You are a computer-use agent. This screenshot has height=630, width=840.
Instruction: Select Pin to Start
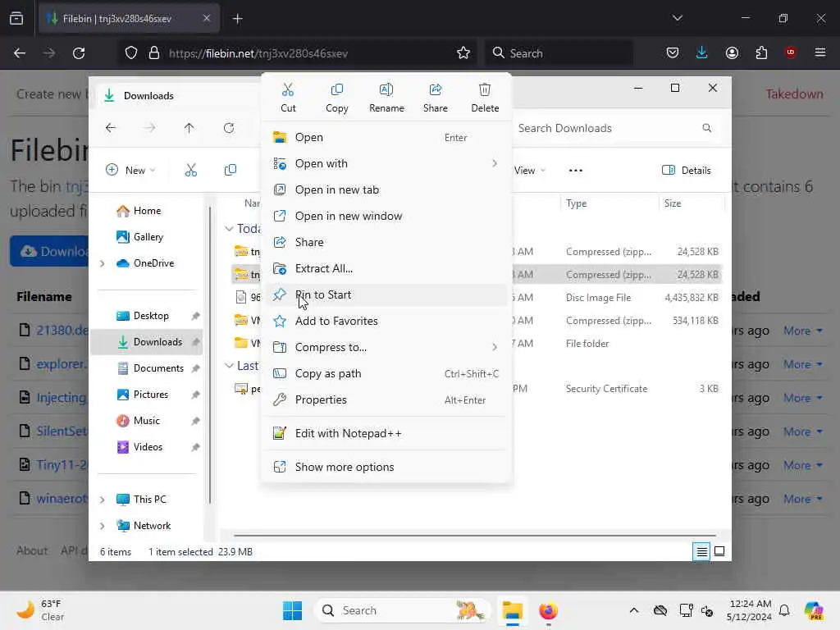386,294
